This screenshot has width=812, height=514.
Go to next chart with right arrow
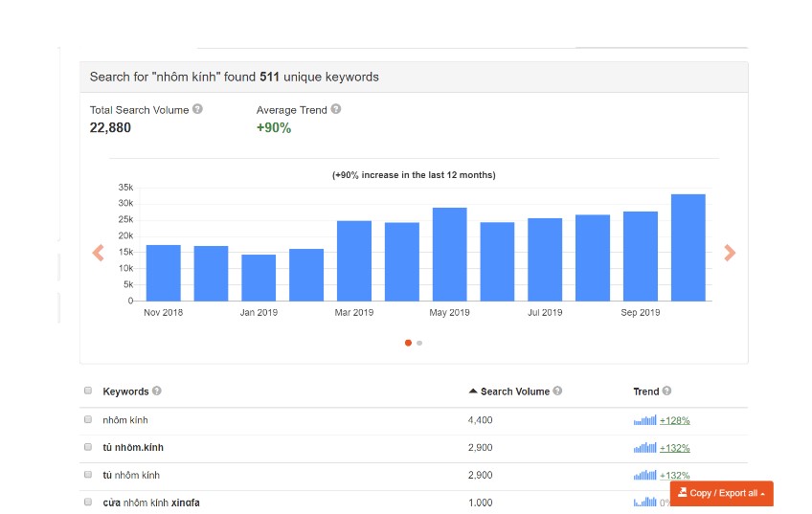point(730,253)
